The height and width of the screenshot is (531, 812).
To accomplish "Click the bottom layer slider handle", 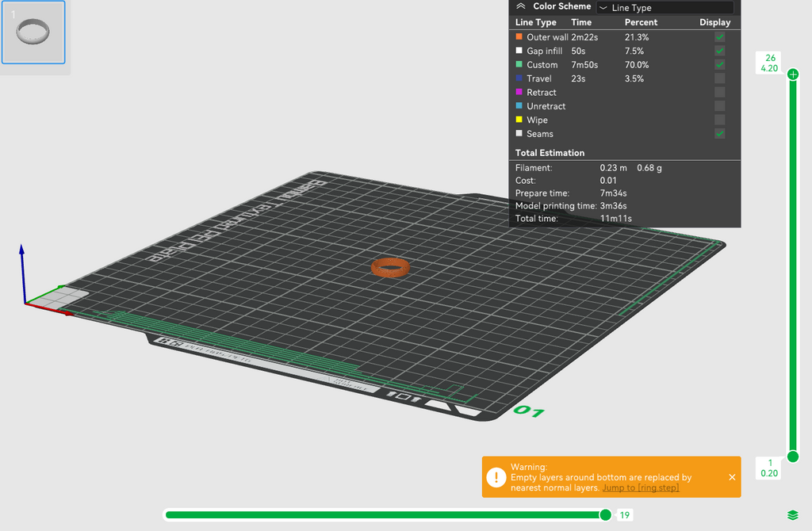I will (x=793, y=457).
